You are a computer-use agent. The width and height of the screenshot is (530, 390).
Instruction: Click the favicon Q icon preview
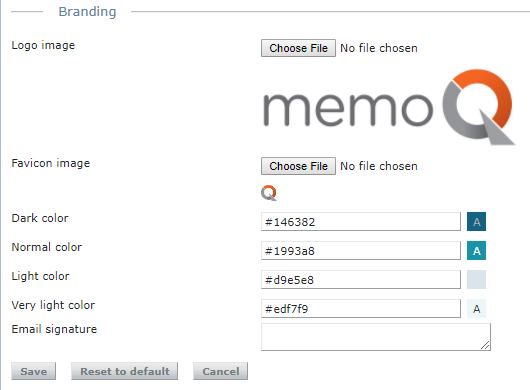pyautogui.click(x=269, y=193)
